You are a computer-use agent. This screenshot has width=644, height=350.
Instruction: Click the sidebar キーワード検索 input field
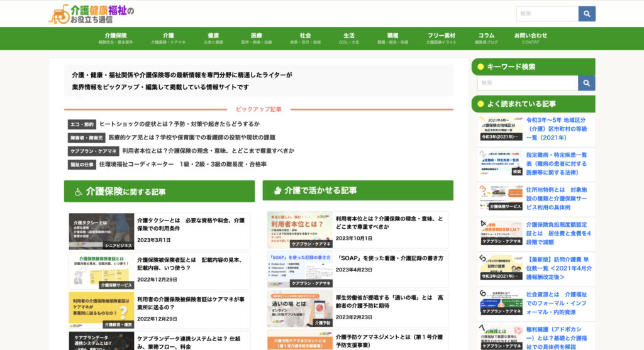coord(527,83)
